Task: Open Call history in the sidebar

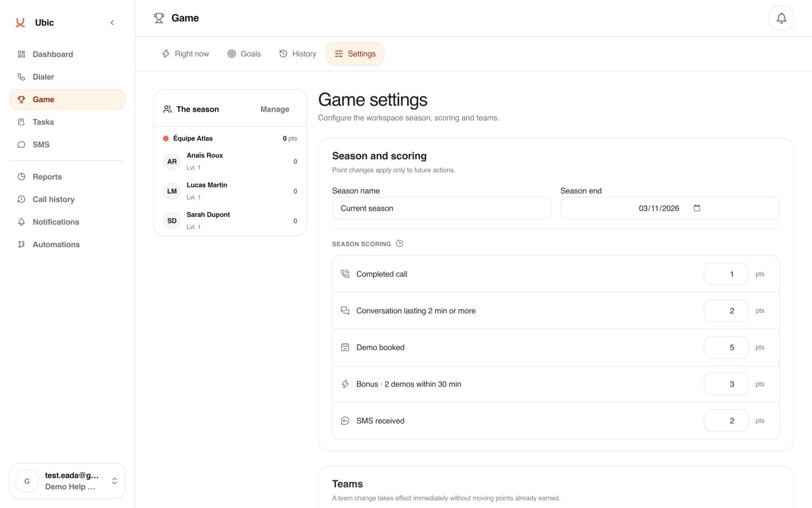Action: click(x=67, y=199)
